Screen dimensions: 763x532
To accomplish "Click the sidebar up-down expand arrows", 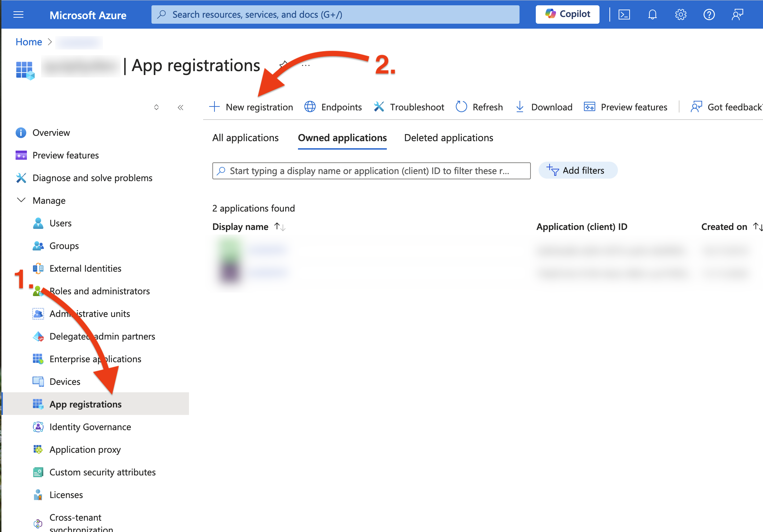I will coord(156,107).
